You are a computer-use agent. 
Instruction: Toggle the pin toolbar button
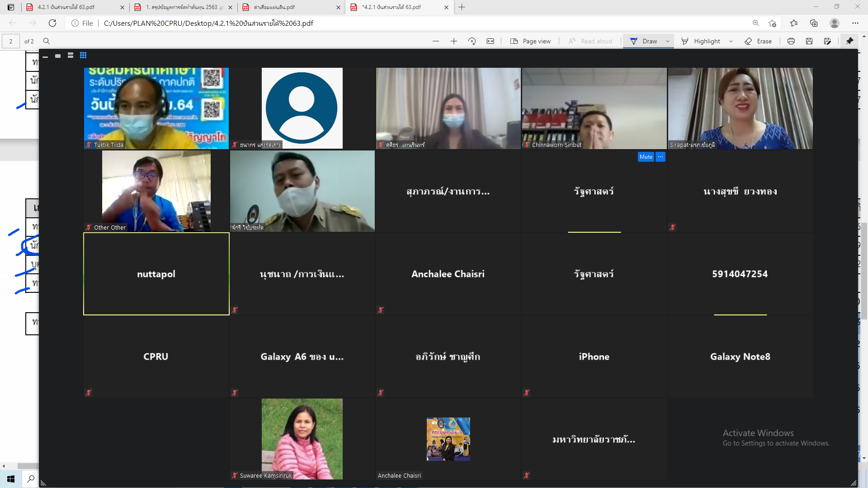tap(849, 41)
